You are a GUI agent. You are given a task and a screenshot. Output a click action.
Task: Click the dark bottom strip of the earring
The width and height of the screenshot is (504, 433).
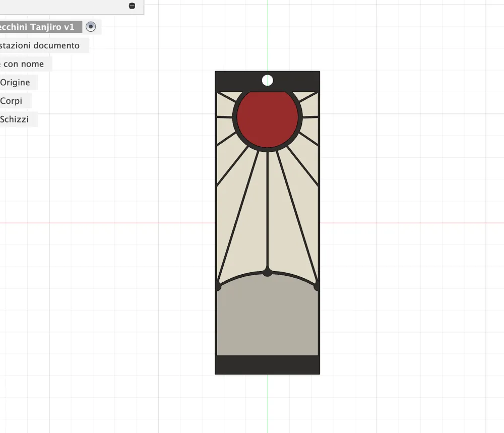click(x=267, y=365)
